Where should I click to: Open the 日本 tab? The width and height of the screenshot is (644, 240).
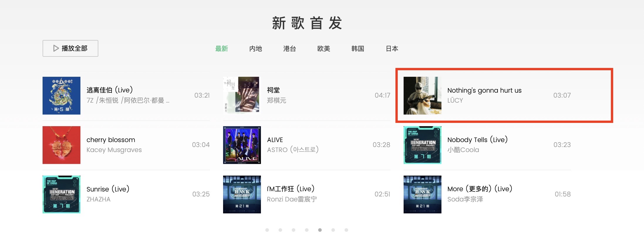[392, 49]
